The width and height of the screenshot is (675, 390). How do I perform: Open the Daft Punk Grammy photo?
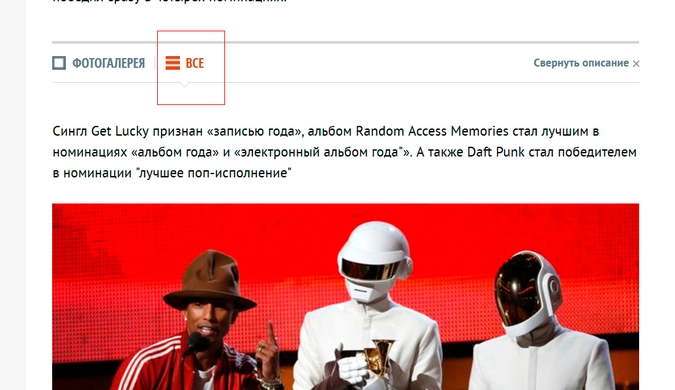point(346,297)
